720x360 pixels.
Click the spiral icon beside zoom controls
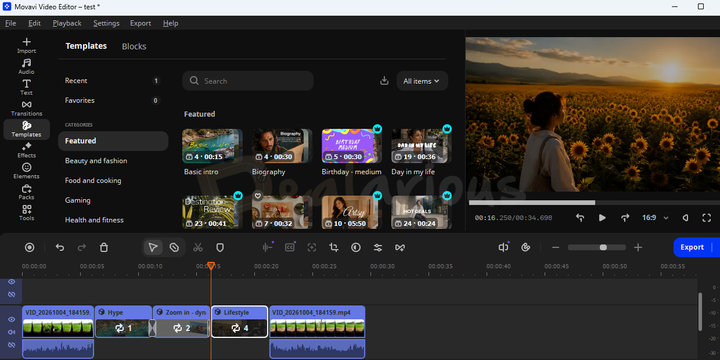526,248
